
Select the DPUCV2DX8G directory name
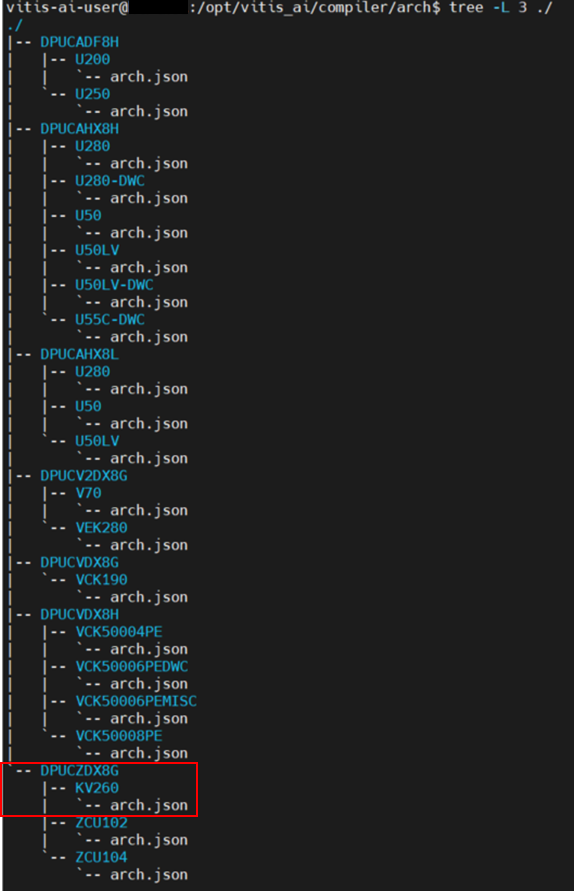point(84,476)
